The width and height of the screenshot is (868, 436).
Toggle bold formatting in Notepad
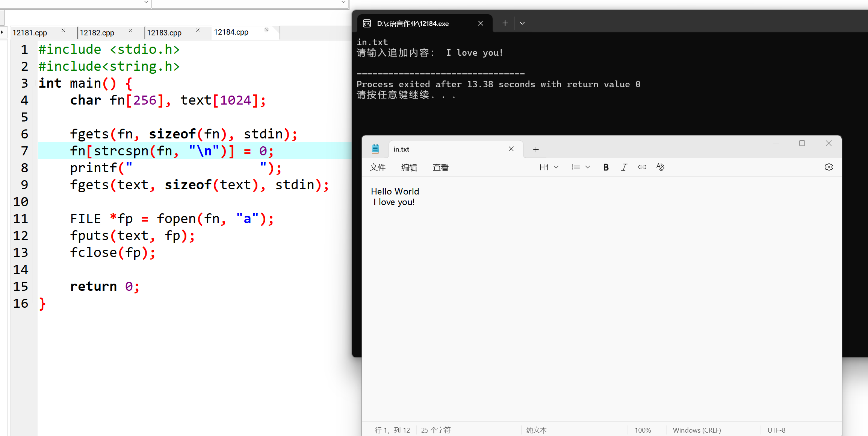(x=606, y=167)
